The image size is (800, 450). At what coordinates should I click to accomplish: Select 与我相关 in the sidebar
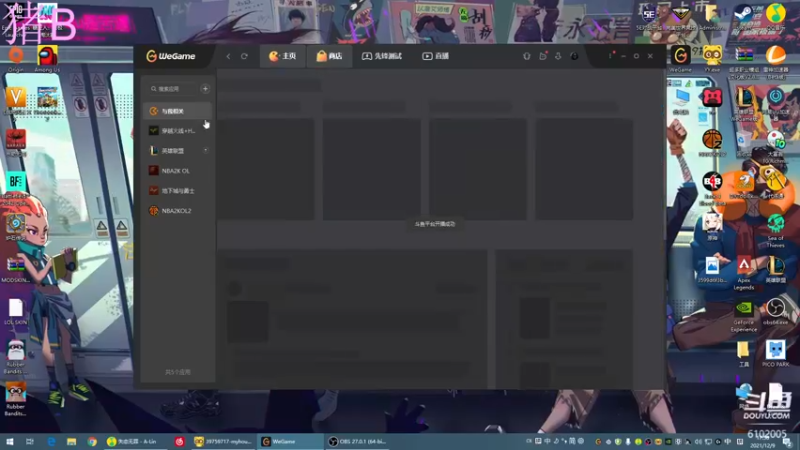[x=177, y=111]
